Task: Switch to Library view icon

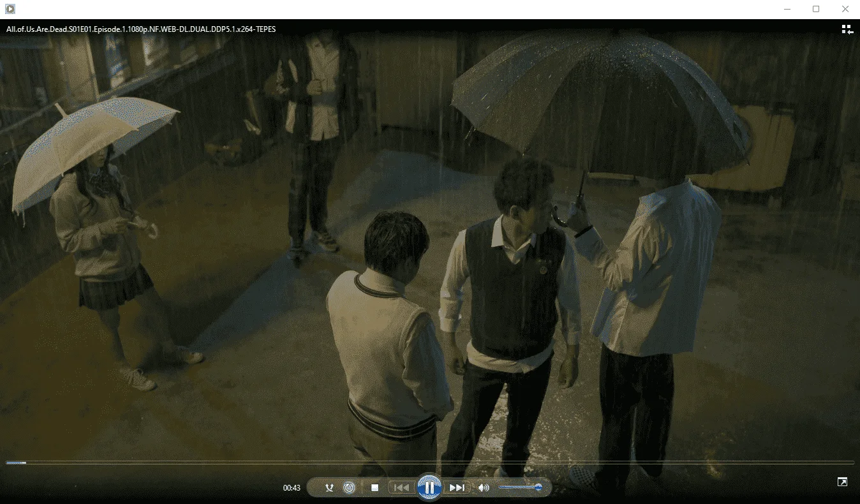Action: click(x=847, y=29)
